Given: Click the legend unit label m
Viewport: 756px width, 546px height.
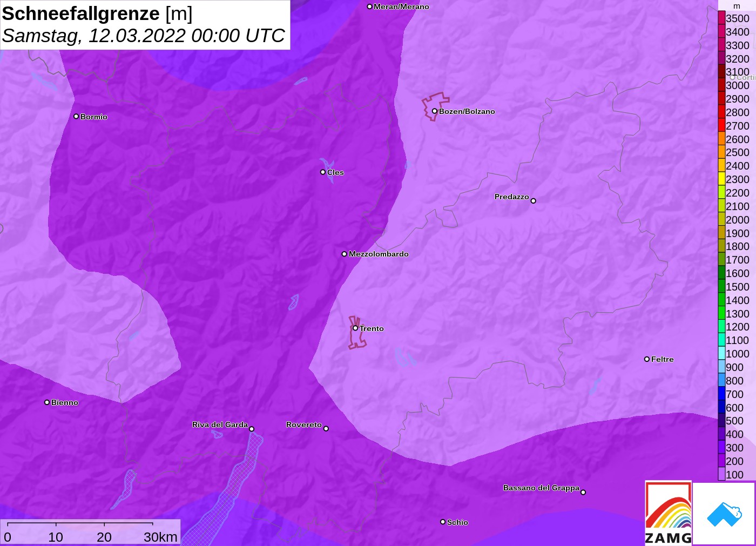Looking at the screenshot, I should 737,6.
